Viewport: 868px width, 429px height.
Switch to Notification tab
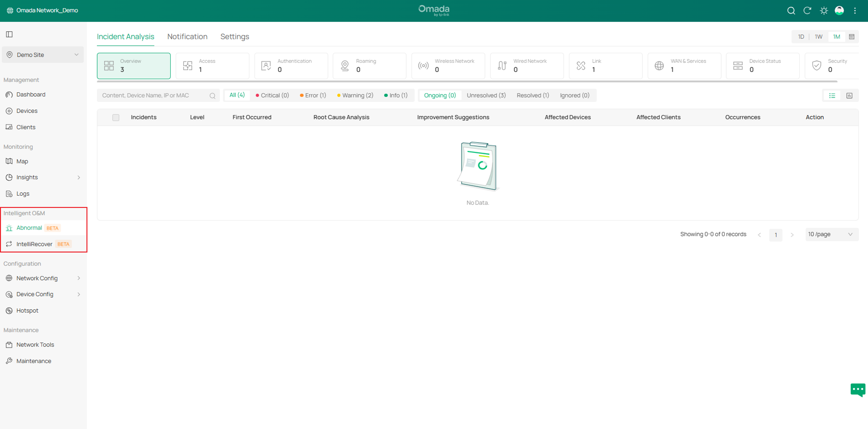pos(187,37)
